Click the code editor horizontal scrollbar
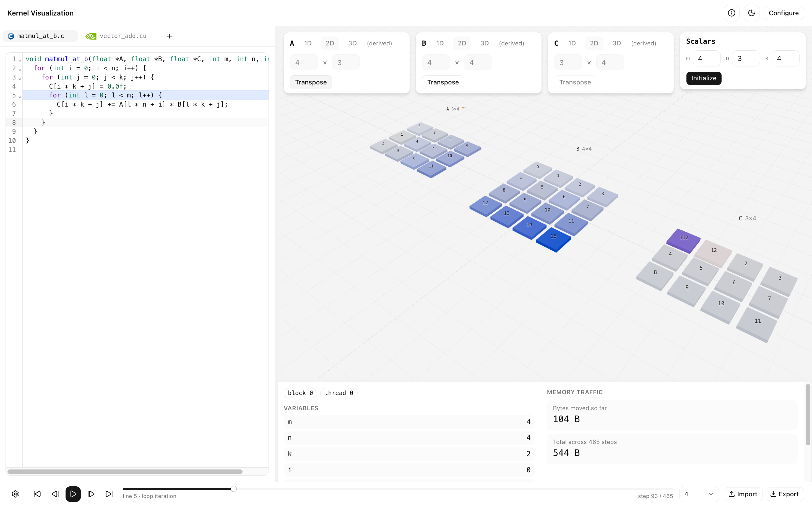This screenshot has height=506, width=812. coord(125,471)
